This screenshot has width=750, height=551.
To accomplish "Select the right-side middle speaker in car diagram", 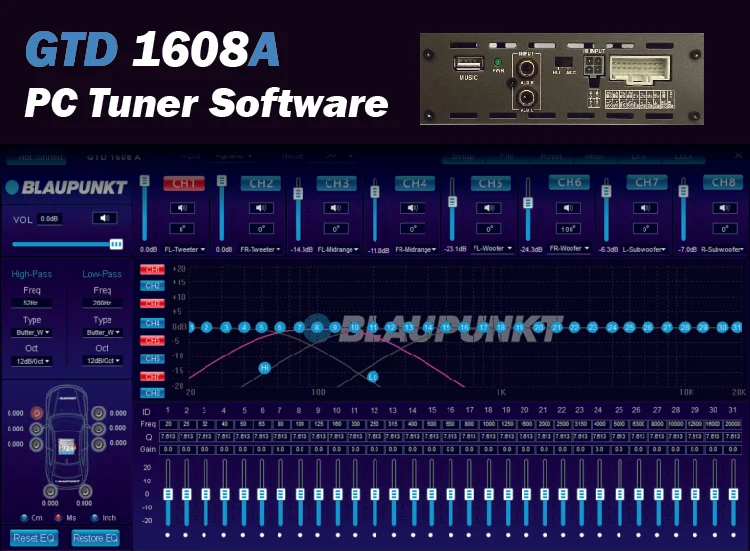I will (99, 429).
